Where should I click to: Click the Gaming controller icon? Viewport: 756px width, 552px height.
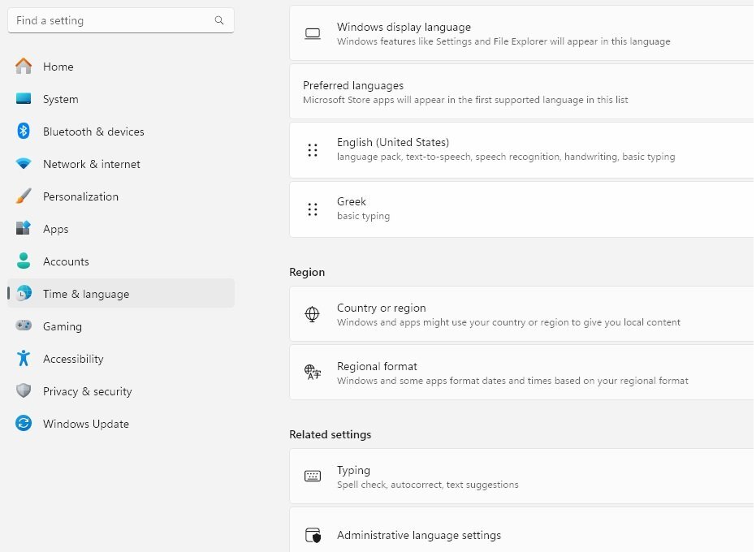click(x=23, y=326)
